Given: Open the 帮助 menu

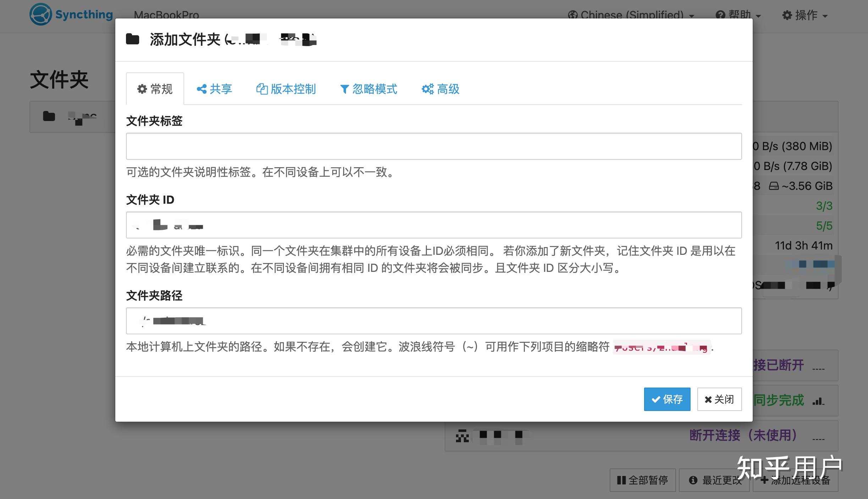Looking at the screenshot, I should pos(738,15).
